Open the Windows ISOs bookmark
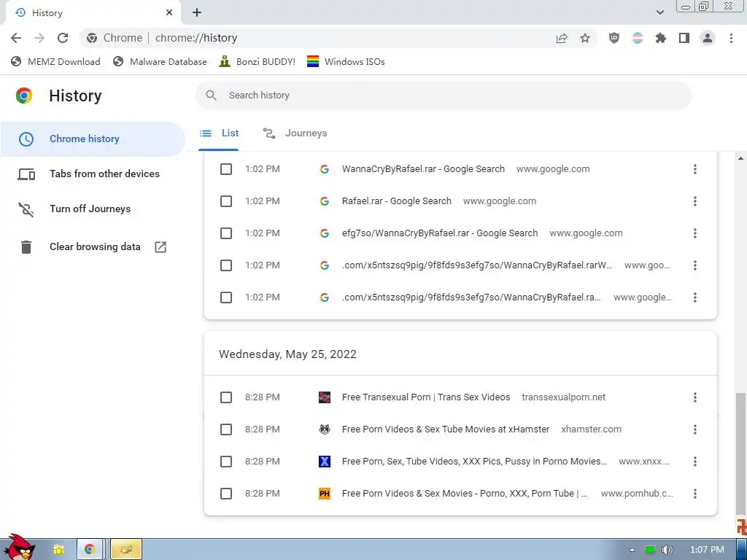 click(346, 61)
